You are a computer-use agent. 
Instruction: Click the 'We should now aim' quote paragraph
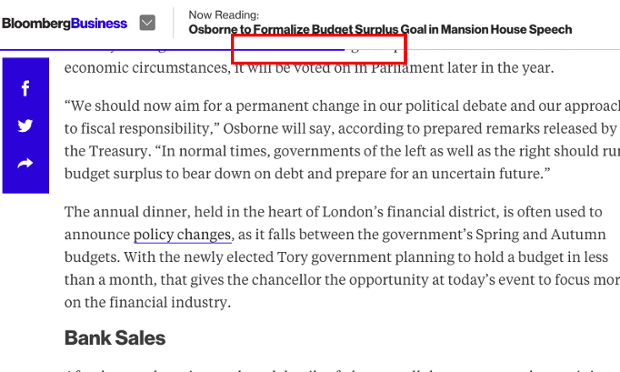pos(342,140)
